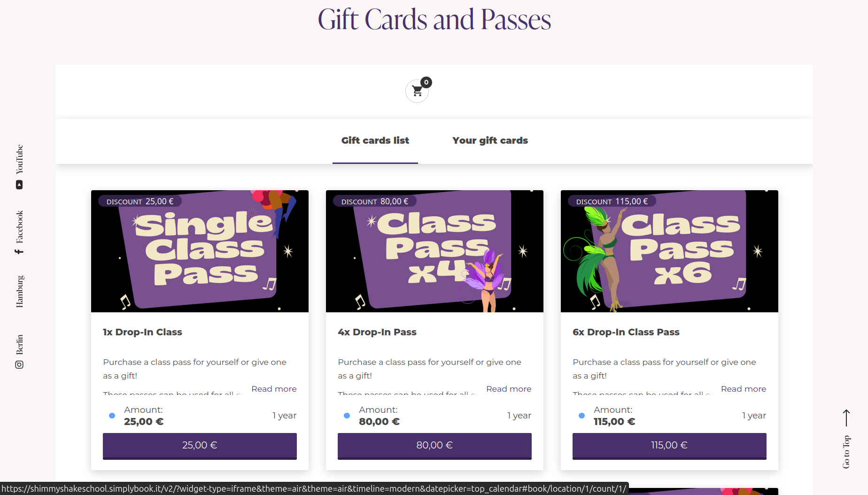Expand Read more for 4x Drop-In Pass
868x495 pixels.
[x=509, y=389]
